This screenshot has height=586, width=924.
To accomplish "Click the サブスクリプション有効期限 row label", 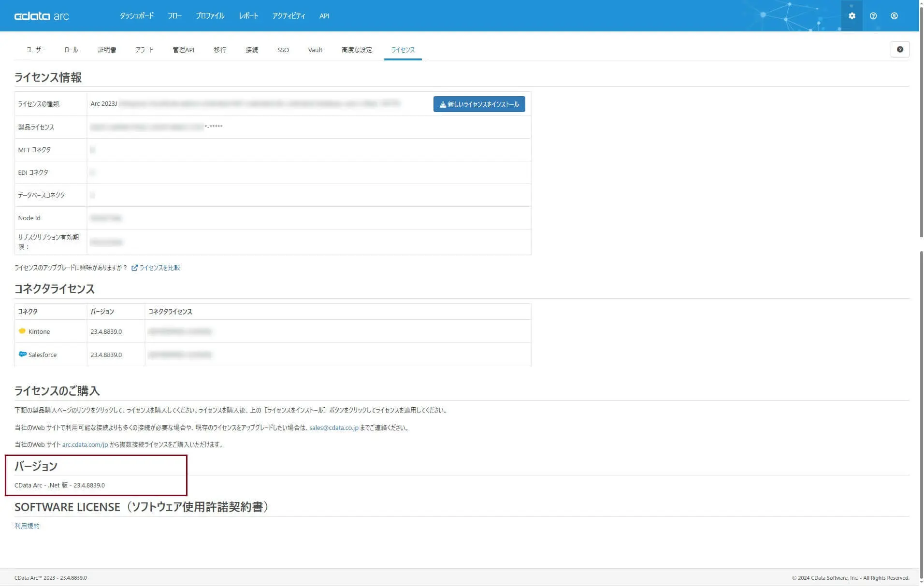I will [48, 242].
